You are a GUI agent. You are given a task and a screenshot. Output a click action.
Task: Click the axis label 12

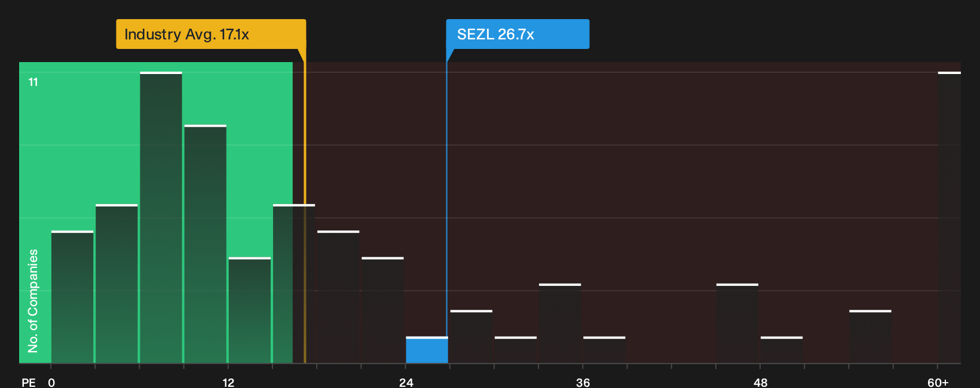228,382
